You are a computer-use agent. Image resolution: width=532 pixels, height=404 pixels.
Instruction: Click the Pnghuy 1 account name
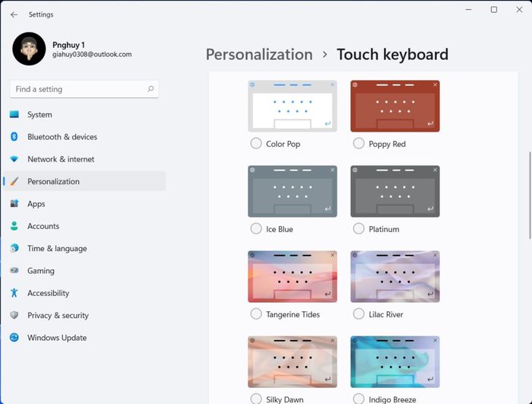tap(68, 45)
